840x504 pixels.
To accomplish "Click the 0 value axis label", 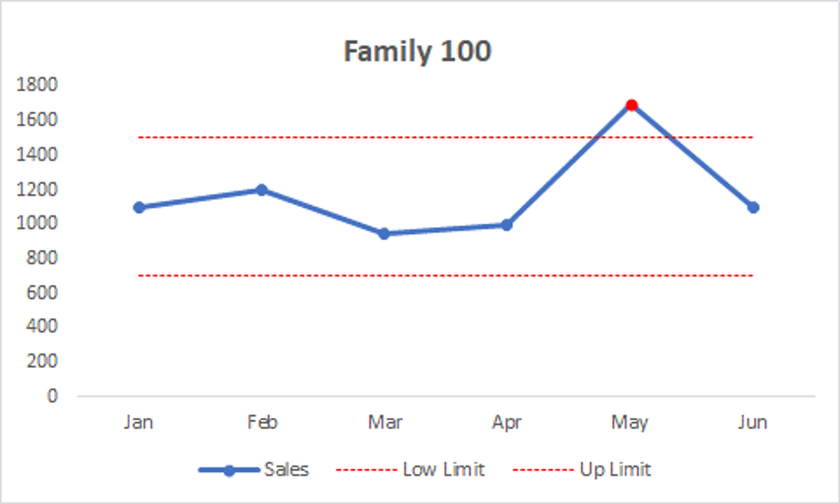I will coord(51,396).
